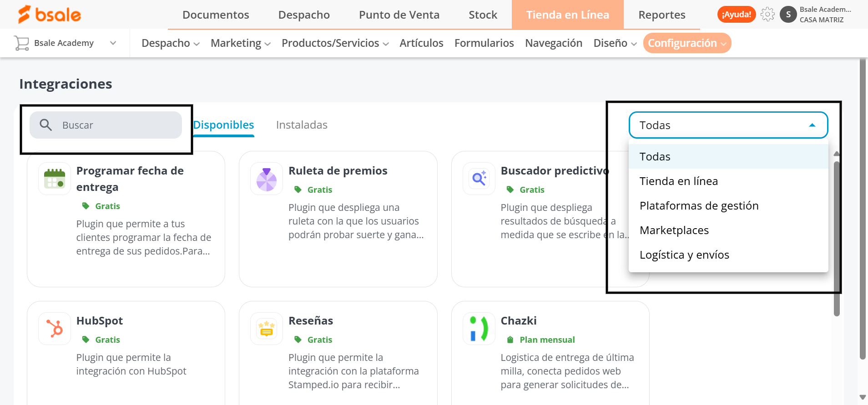The image size is (868, 405).
Task: Open the Stock section
Action: [x=483, y=15]
